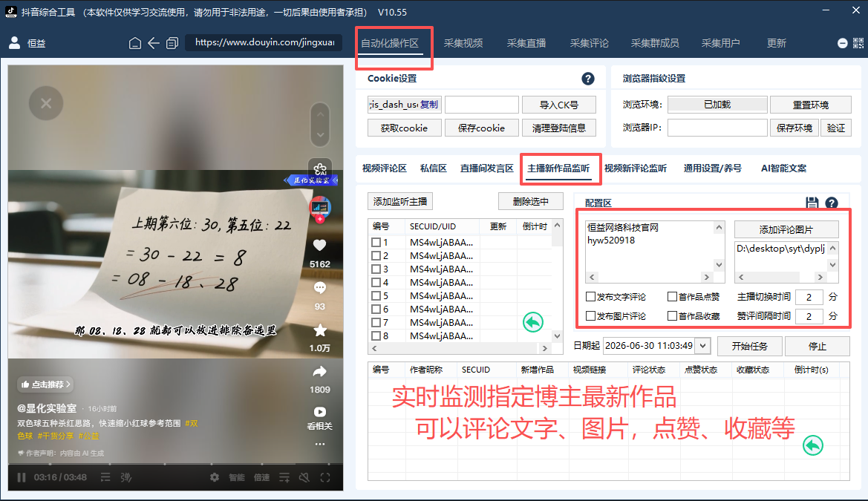Click the 浏览器IP input field
868x501 pixels.
point(717,128)
